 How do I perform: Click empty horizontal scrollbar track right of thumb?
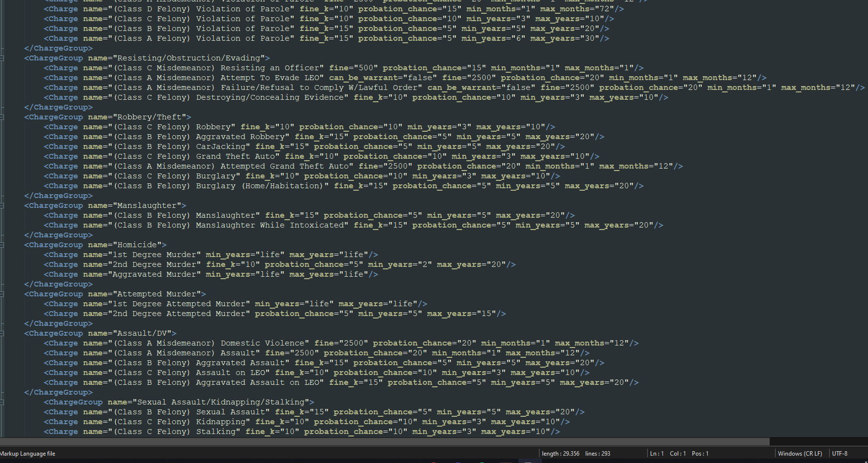(x=816, y=441)
